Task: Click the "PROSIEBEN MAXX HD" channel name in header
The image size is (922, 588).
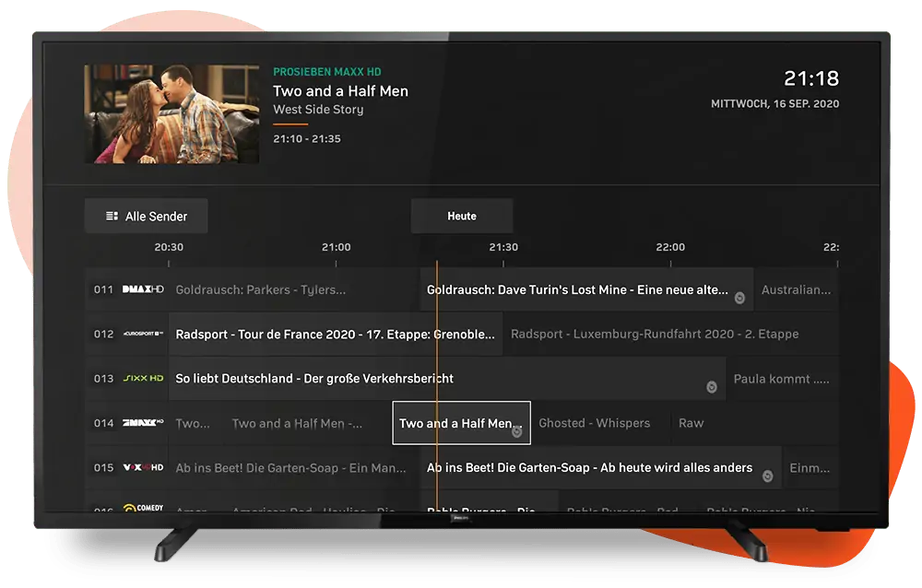Action: (x=327, y=72)
